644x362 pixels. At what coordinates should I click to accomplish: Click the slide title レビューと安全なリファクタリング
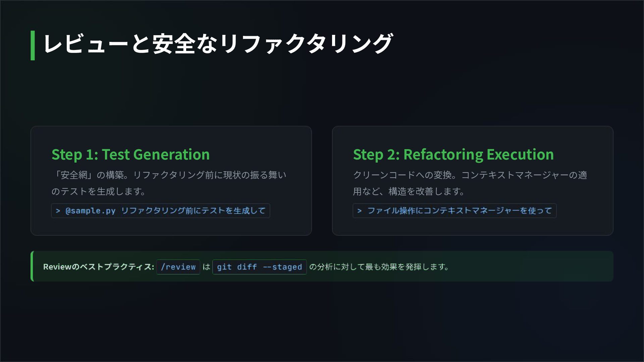[218, 44]
